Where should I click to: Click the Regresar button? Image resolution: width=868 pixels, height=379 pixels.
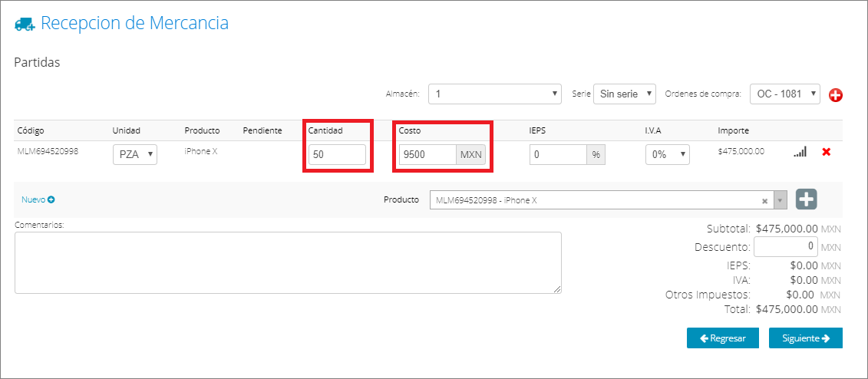pos(723,338)
